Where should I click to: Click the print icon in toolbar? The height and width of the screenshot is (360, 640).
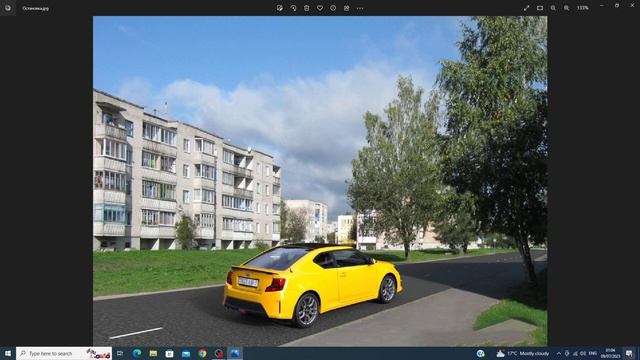[x=347, y=8]
